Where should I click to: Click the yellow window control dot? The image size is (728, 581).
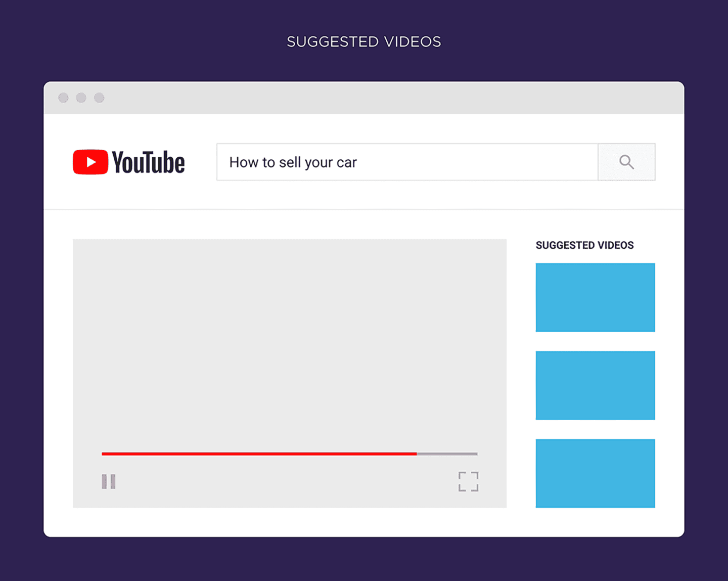[x=81, y=98]
